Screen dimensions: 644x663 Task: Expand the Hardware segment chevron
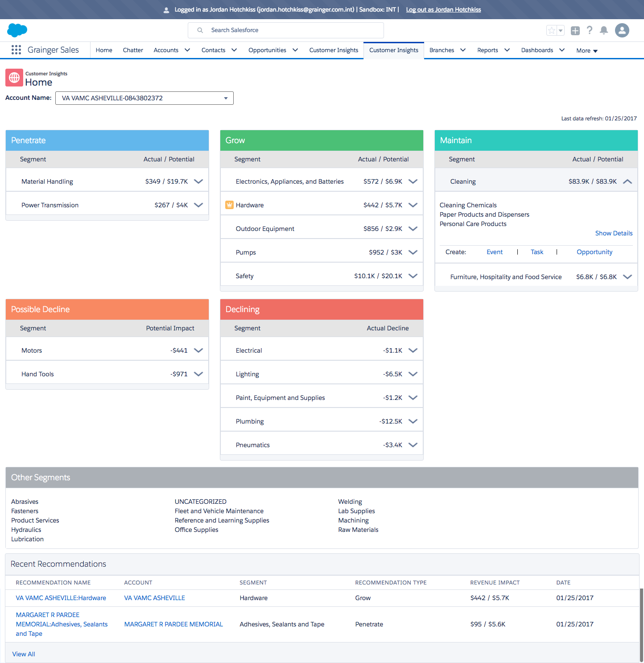tap(413, 205)
